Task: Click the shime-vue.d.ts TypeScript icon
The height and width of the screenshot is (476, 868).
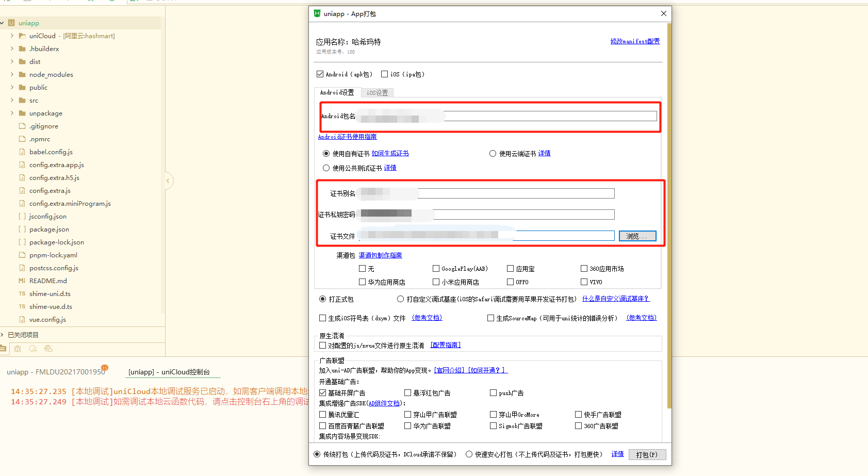Action: tap(22, 307)
